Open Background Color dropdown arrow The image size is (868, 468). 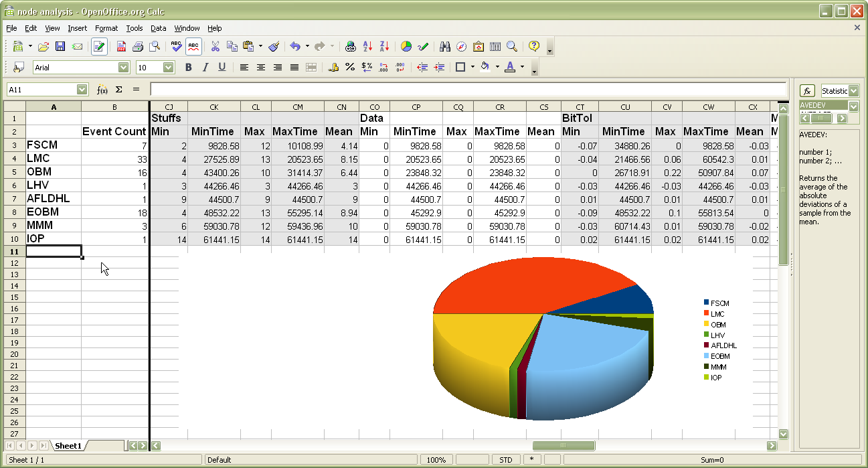pos(497,67)
